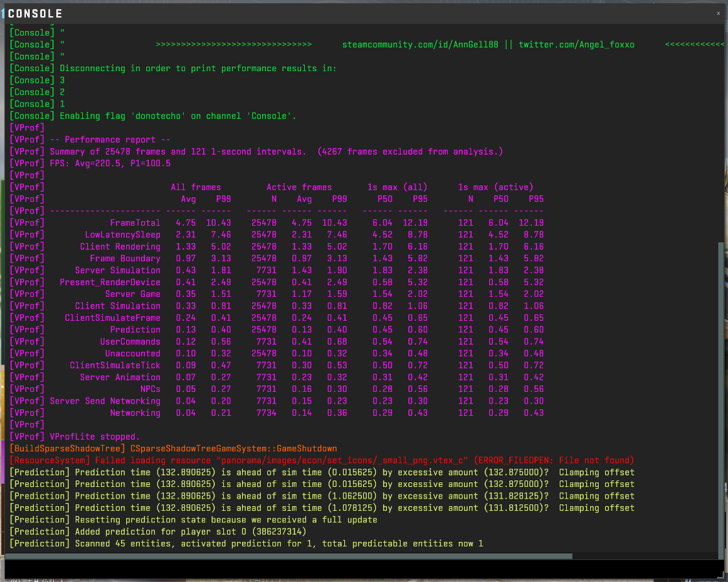Click the 'Server Animation' row label
The image size is (728, 582).
point(120,377)
